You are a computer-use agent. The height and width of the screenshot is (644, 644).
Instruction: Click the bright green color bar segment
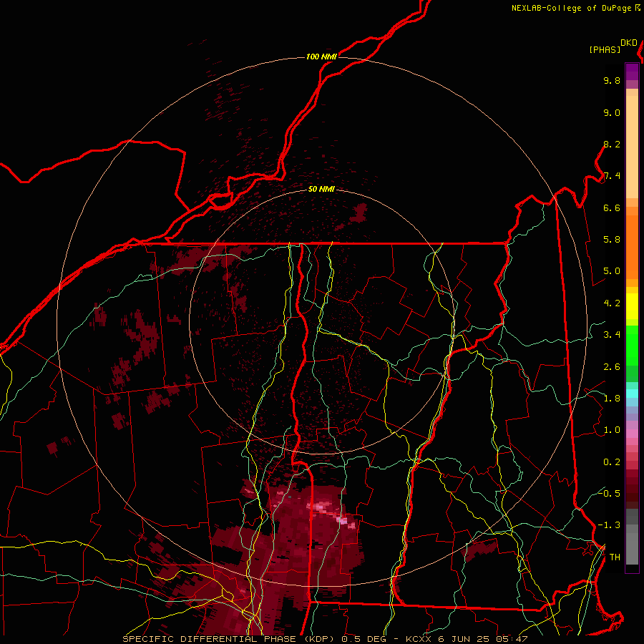point(632,346)
